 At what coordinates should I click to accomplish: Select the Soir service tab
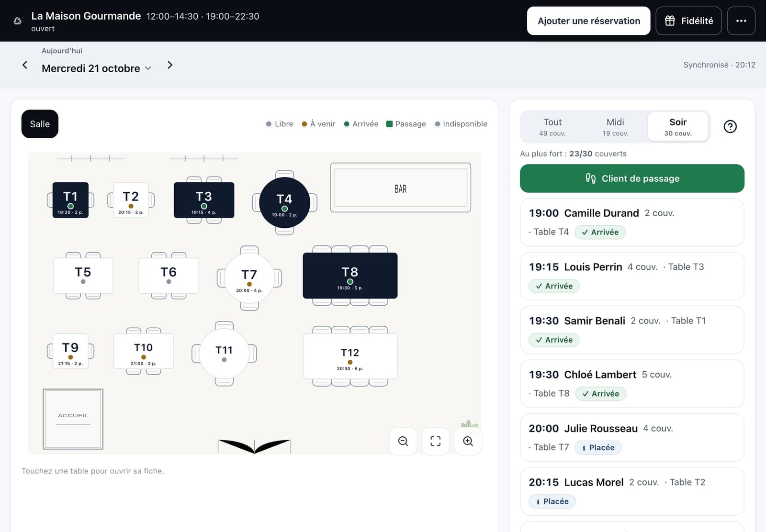coord(678,127)
